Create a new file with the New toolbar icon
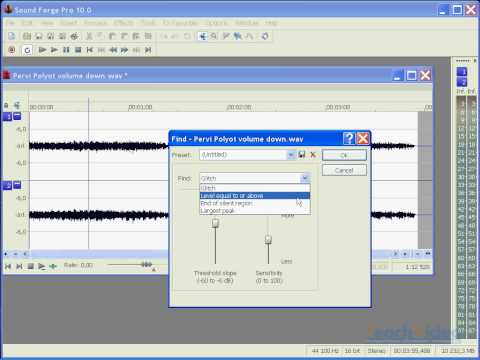The width and height of the screenshot is (480, 360). (12, 36)
